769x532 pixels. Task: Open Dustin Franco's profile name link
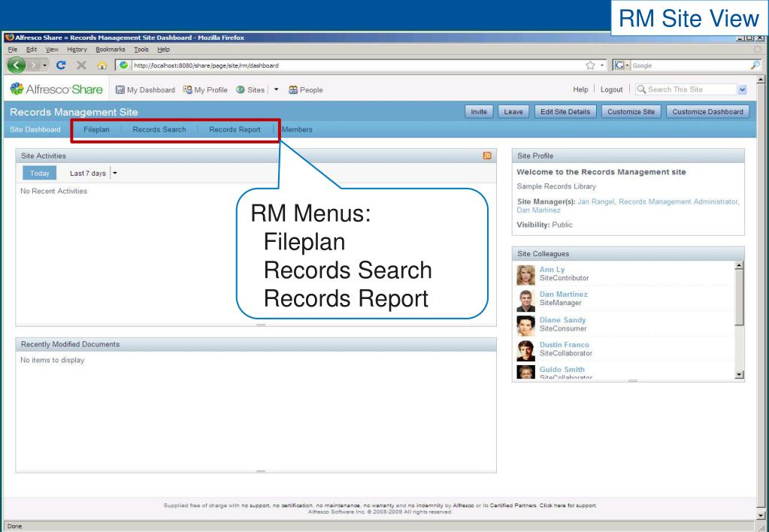(x=564, y=345)
